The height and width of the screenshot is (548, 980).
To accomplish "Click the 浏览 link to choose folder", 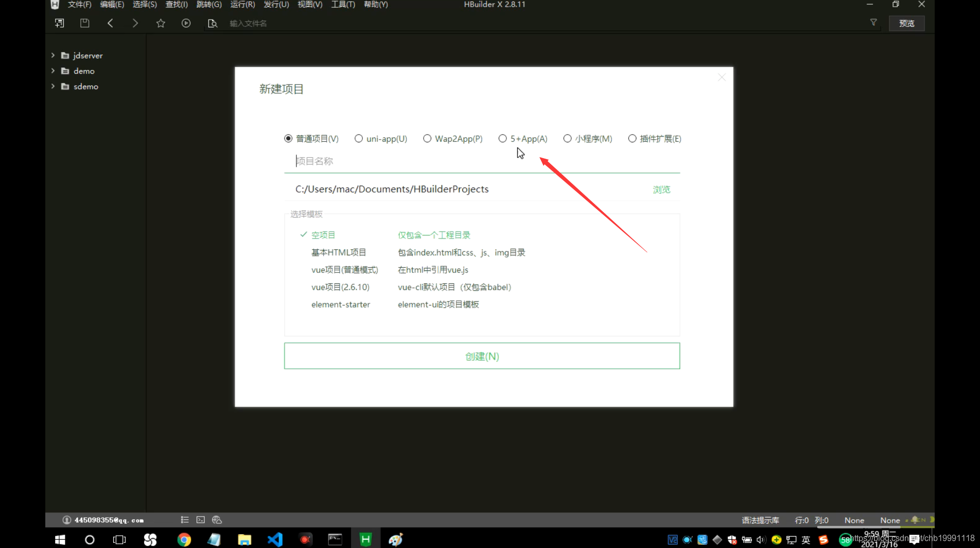I will pyautogui.click(x=661, y=190).
